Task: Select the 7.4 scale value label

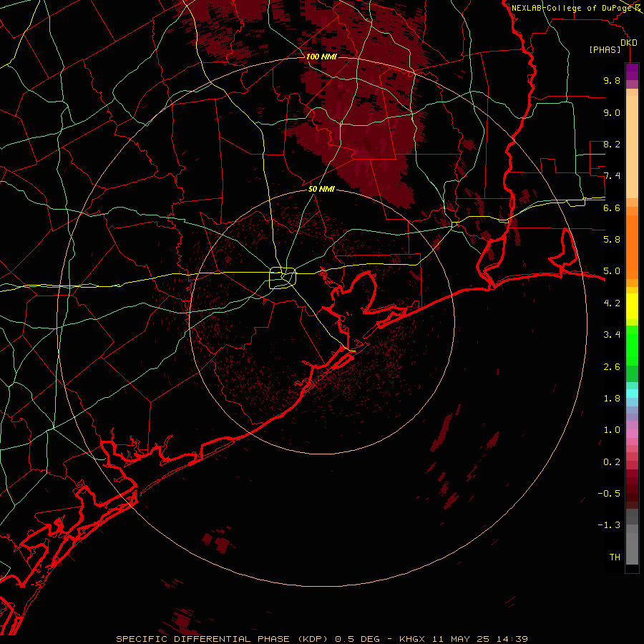Action: [612, 176]
